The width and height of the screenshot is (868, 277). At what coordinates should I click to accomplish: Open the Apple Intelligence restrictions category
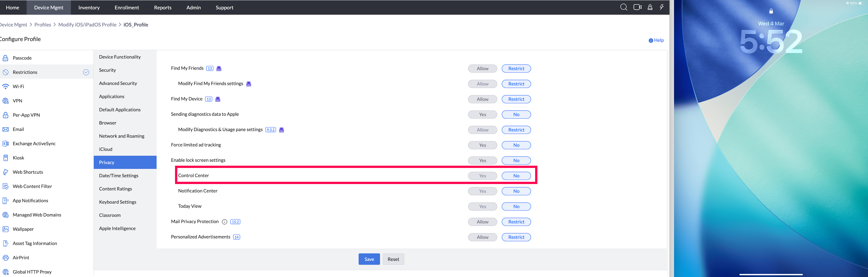pos(117,228)
